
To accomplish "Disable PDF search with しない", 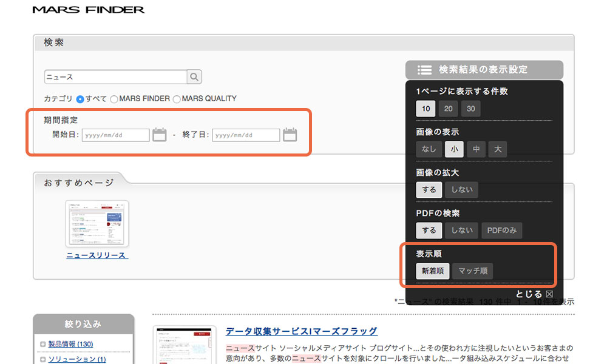I will coord(461,231).
